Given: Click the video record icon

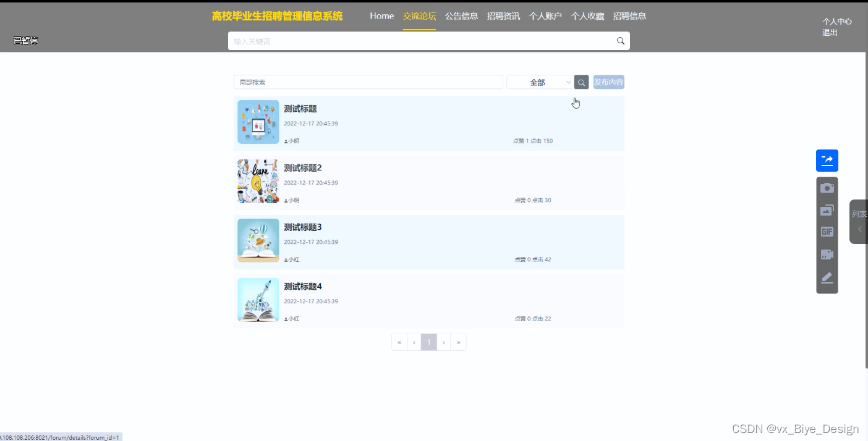Looking at the screenshot, I should point(827,254).
